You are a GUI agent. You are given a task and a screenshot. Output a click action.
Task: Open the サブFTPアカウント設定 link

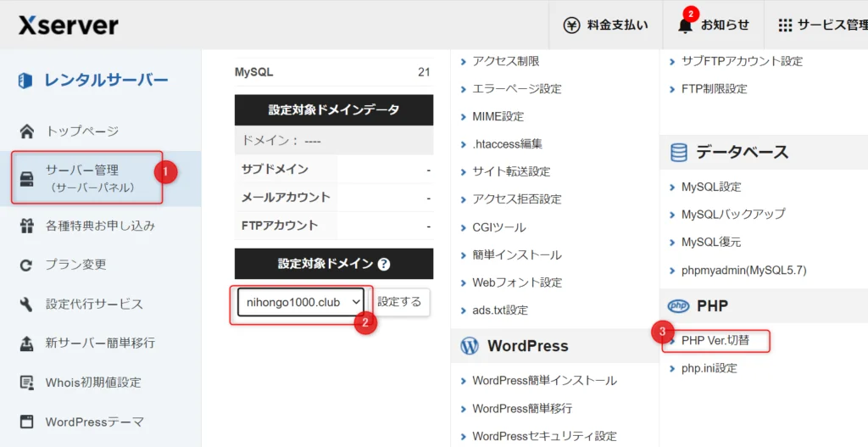(x=742, y=61)
